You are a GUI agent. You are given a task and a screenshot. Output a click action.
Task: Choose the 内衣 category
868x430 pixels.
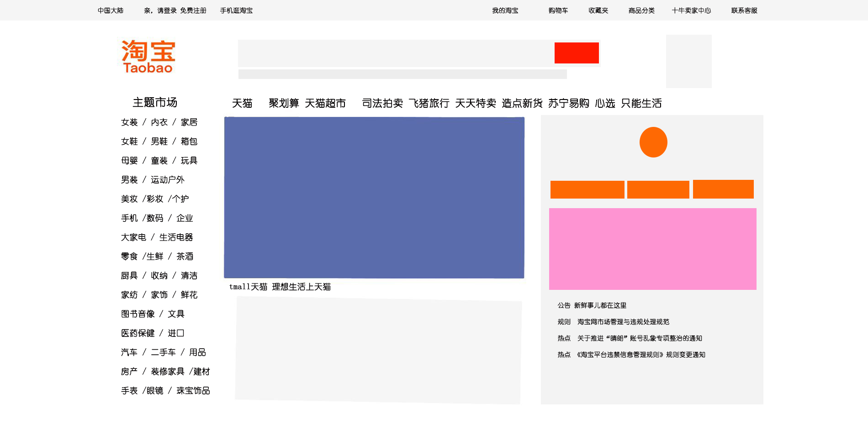click(159, 122)
